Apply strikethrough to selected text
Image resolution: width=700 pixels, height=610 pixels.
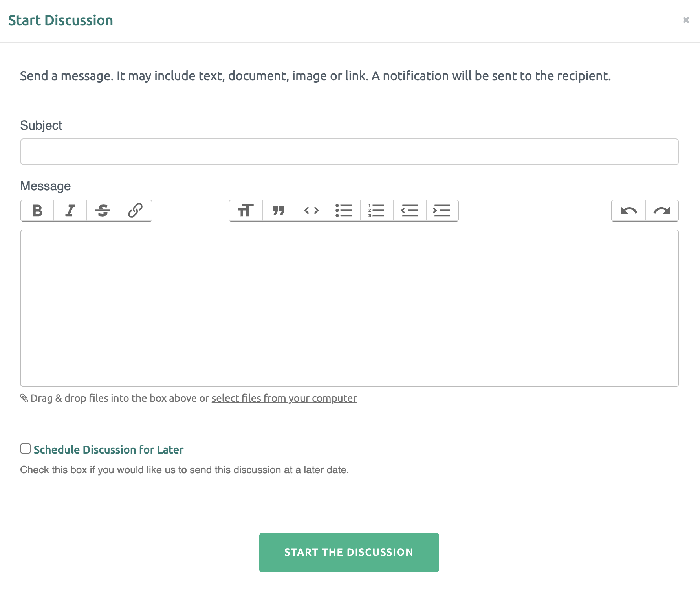[103, 211]
